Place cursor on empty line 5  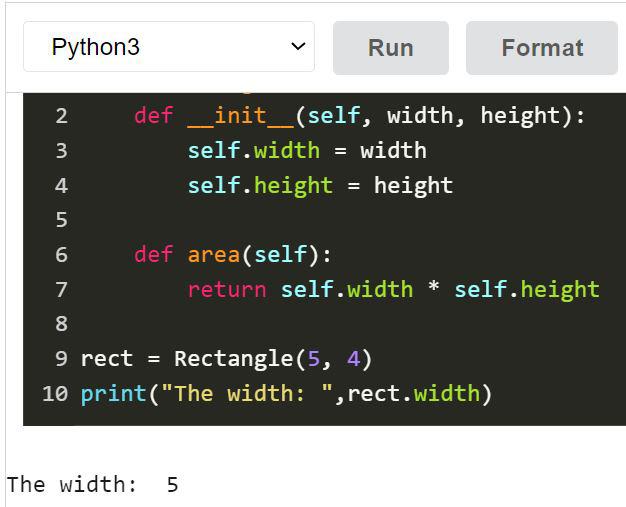click(300, 220)
